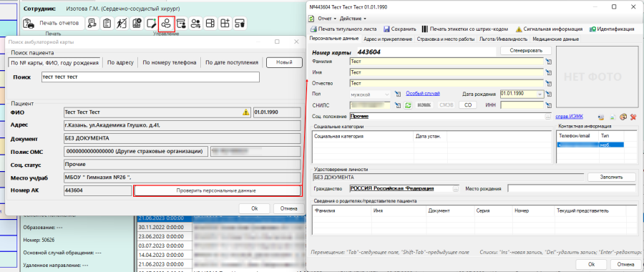
Task: Select search tab По дате поступления
Action: pos(232,62)
